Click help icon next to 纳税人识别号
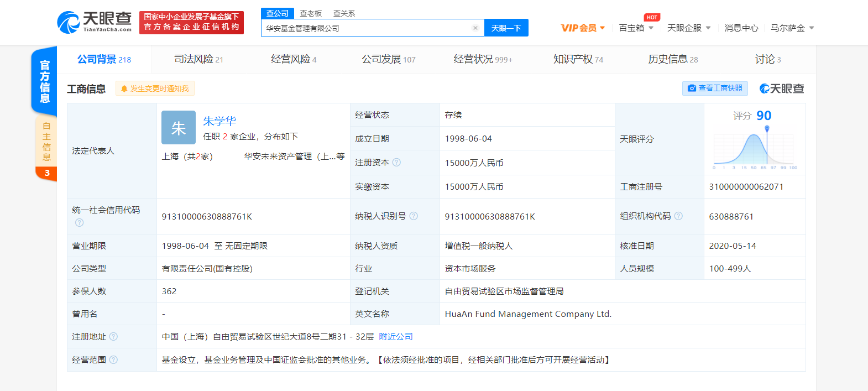The width and height of the screenshot is (868, 391). 414,216
